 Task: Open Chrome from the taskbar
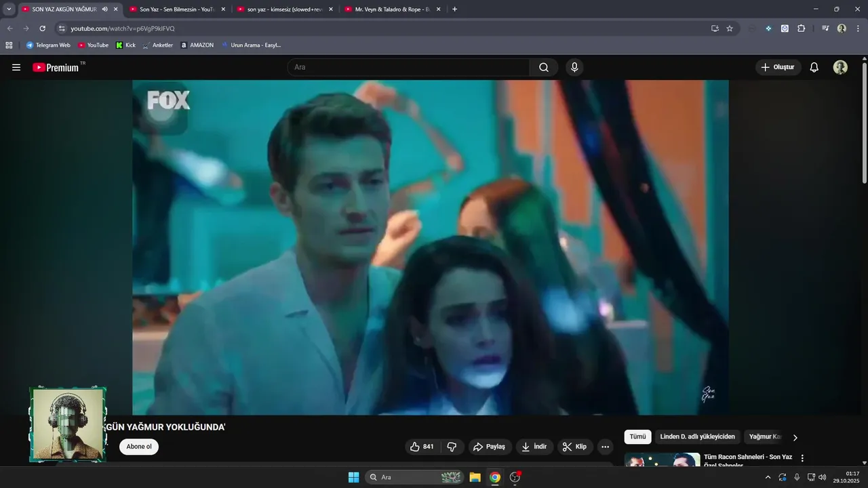[x=495, y=477]
